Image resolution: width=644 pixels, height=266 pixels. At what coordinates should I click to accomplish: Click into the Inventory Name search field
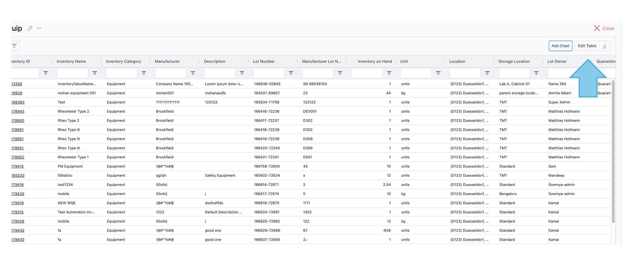pyautogui.click(x=72, y=73)
